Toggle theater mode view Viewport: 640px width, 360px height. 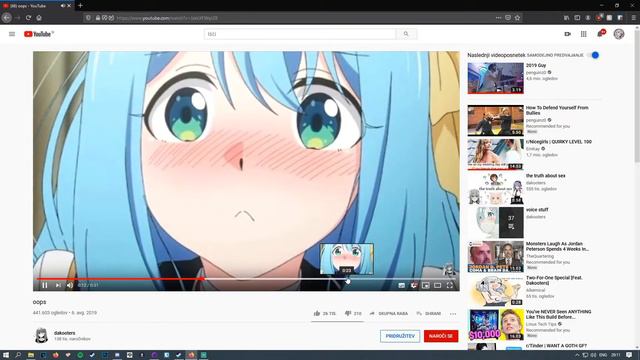[x=438, y=285]
